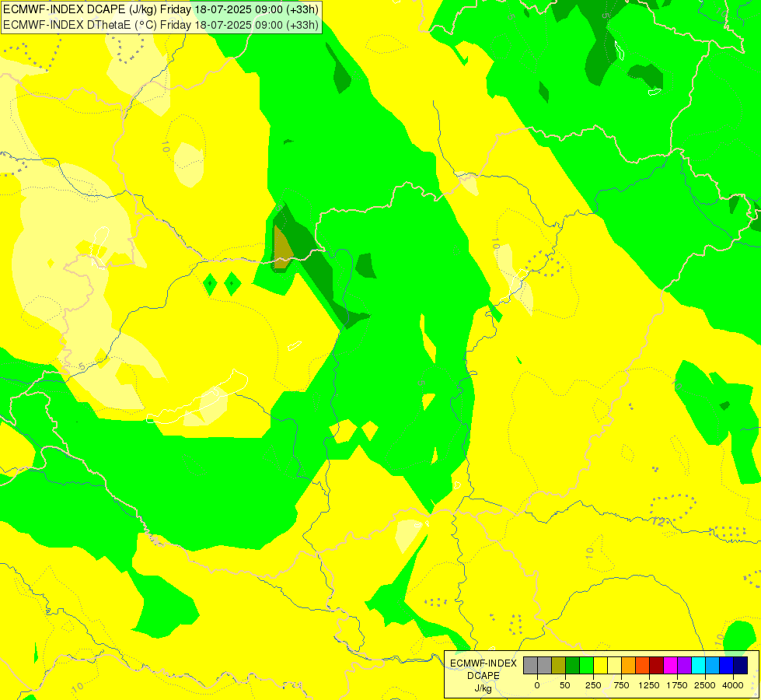Screen dimensions: 761x700
Task: Click the legend value '750'
Action: pyautogui.click(x=621, y=685)
